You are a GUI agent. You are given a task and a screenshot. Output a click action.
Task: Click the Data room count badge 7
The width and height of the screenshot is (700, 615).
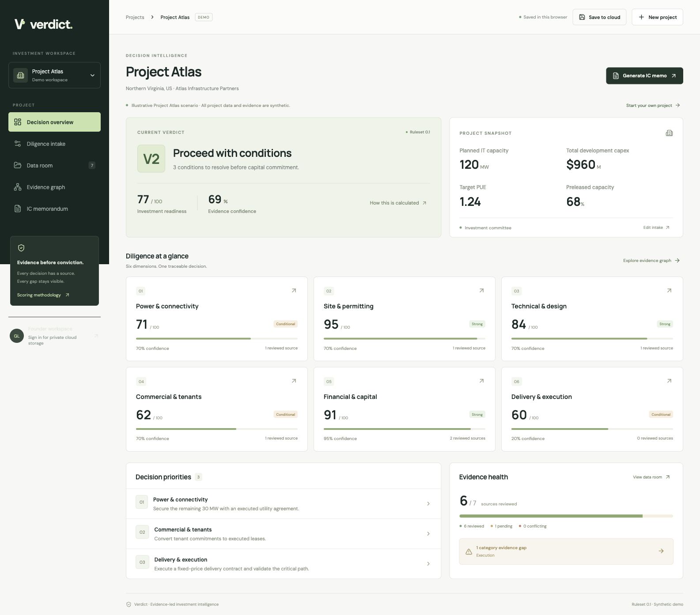pos(92,165)
